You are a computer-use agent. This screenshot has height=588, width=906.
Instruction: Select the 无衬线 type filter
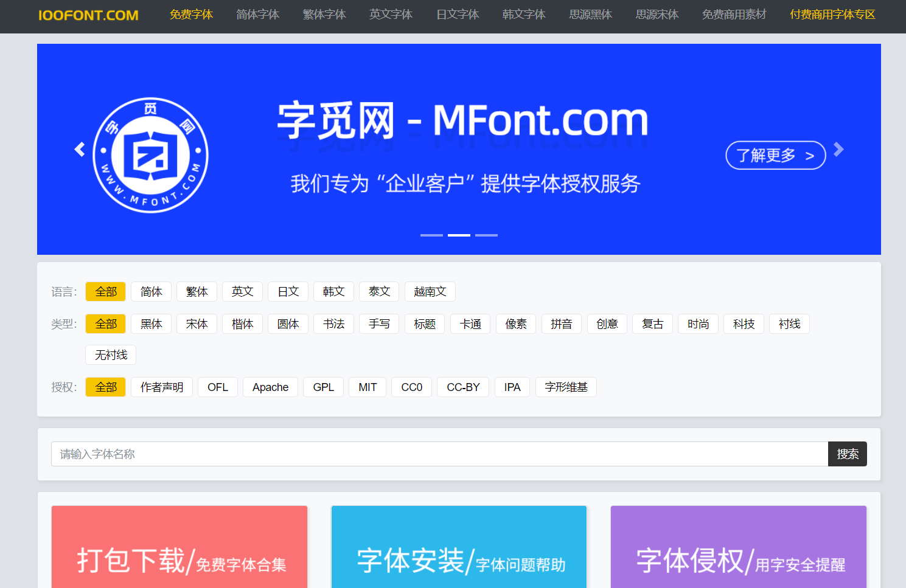pyautogui.click(x=111, y=355)
